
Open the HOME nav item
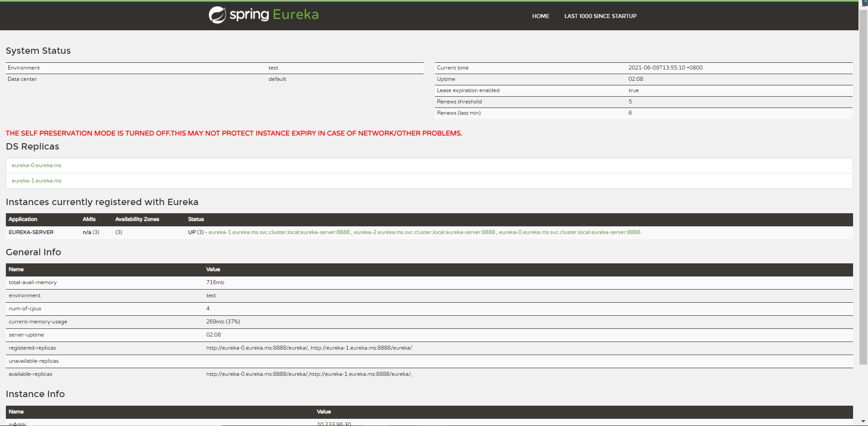click(541, 16)
